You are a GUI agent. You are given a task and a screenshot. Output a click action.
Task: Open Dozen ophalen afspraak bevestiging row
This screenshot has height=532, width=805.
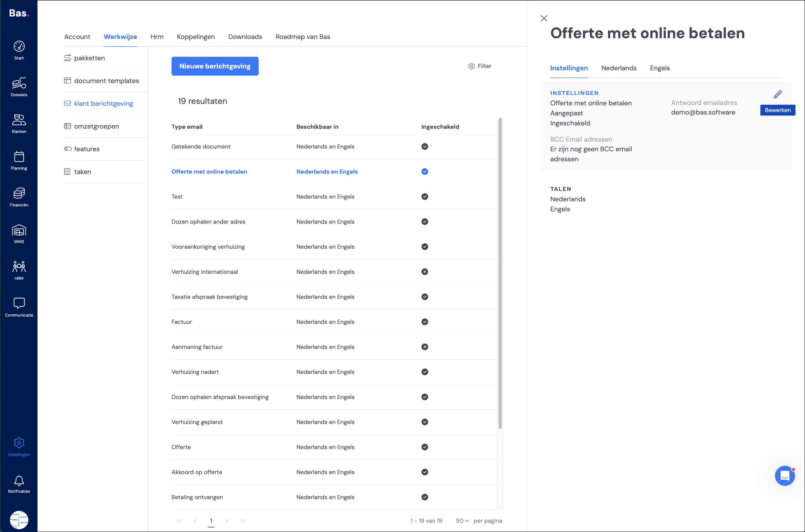click(334, 397)
